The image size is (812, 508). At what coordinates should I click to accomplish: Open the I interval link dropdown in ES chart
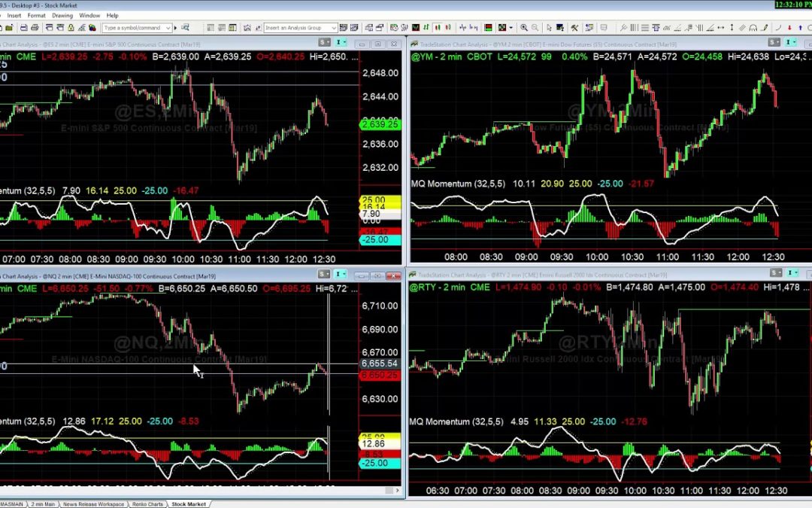(x=341, y=42)
